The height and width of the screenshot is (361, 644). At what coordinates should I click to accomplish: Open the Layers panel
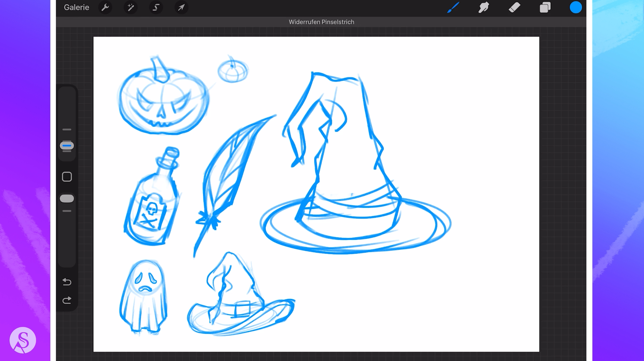click(545, 7)
